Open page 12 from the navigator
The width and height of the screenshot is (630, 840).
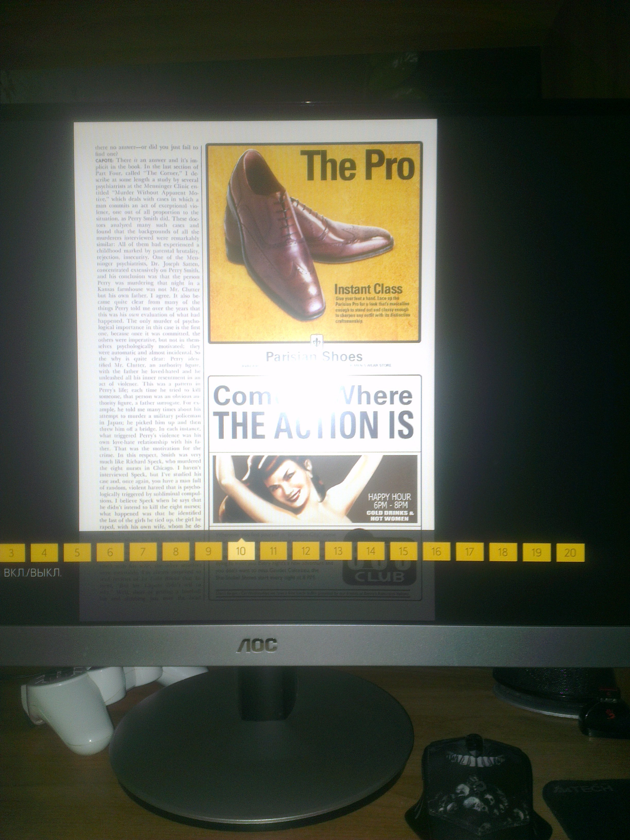click(x=306, y=552)
